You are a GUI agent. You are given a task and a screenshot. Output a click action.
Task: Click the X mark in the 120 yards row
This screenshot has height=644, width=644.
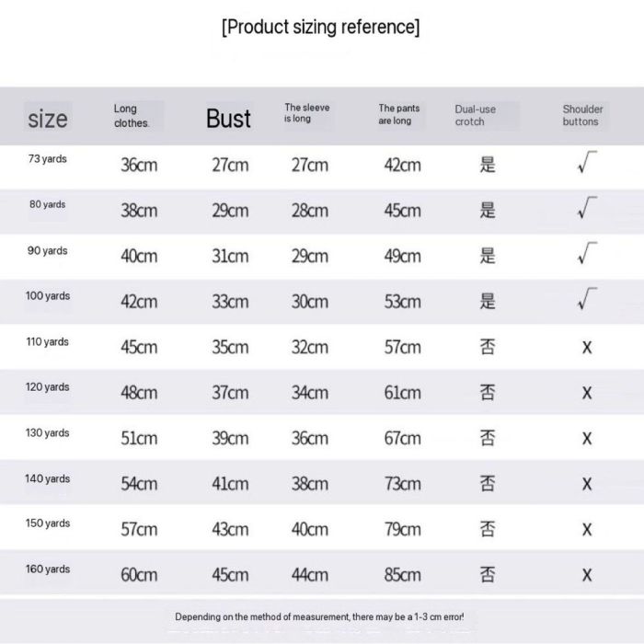pyautogui.click(x=587, y=393)
